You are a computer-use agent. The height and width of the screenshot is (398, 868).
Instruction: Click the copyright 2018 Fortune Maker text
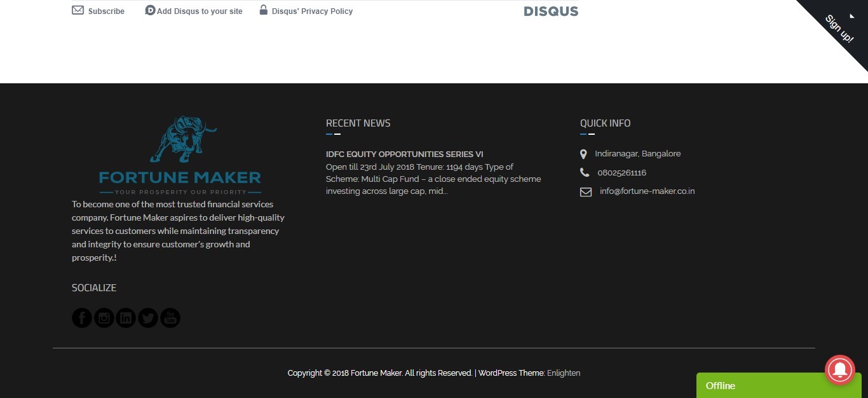tap(380, 373)
